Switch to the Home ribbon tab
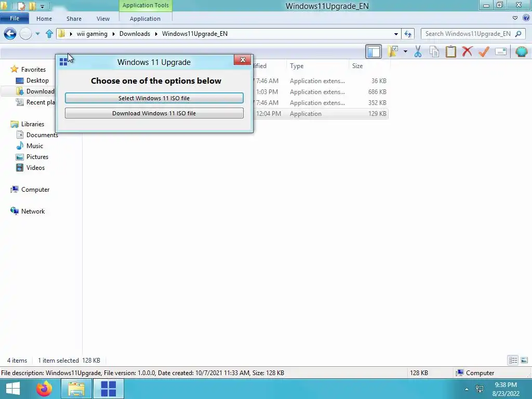 point(44,19)
